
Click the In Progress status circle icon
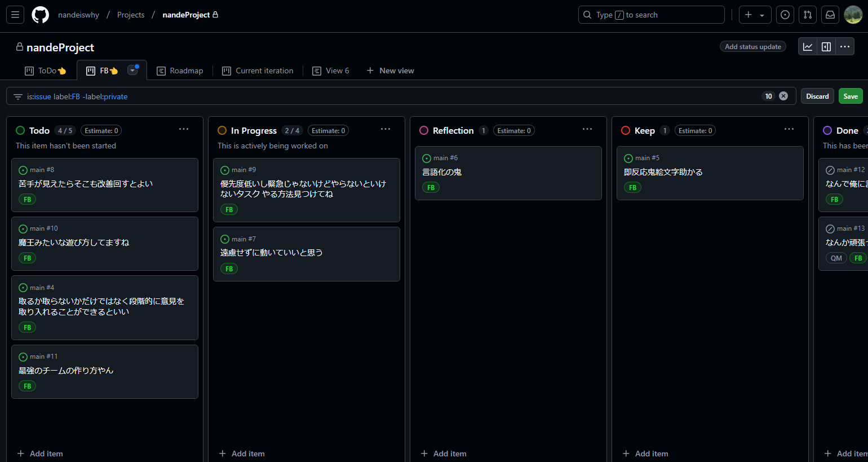click(222, 130)
